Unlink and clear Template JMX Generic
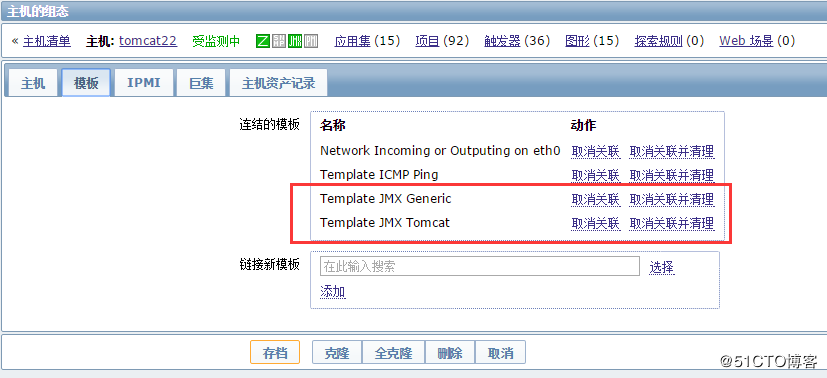The image size is (827, 378). pyautogui.click(x=672, y=199)
